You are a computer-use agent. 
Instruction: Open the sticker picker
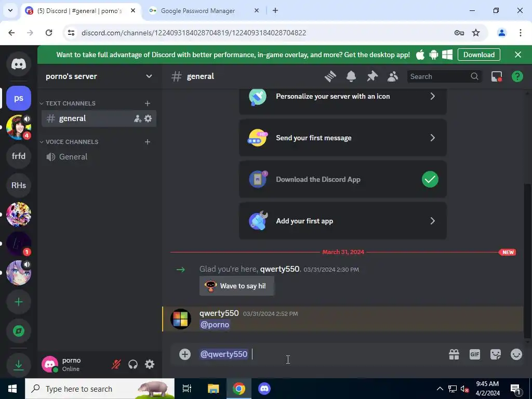click(496, 354)
